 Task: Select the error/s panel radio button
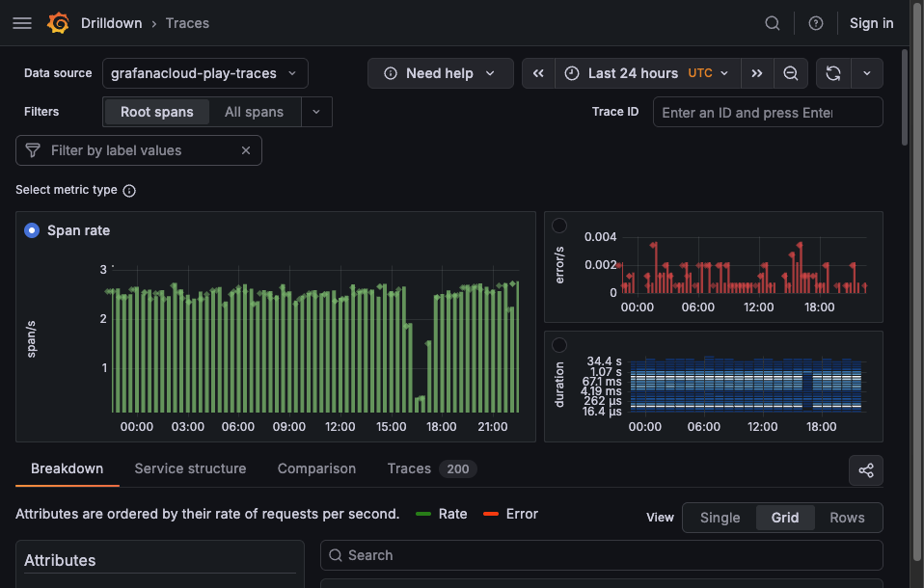coord(559,225)
